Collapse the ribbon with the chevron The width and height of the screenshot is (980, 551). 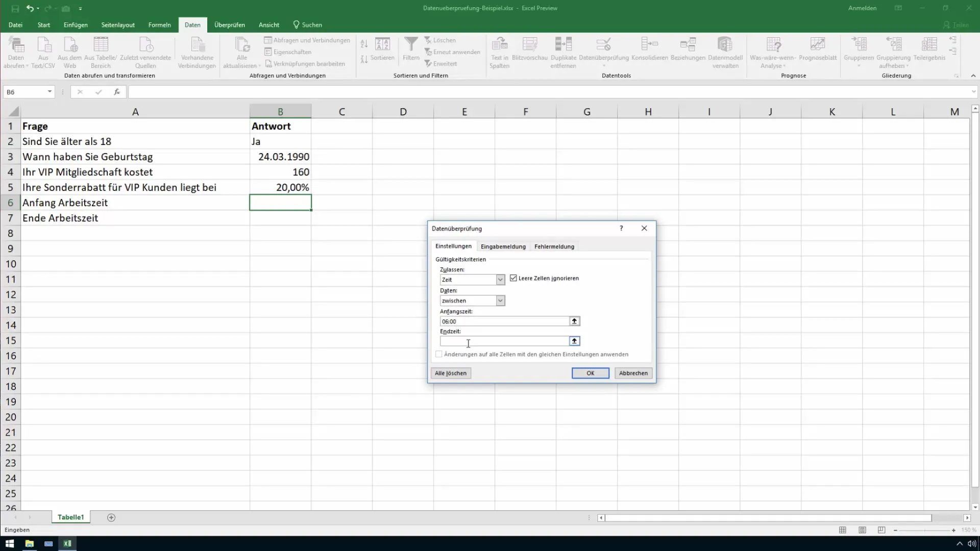pyautogui.click(x=973, y=76)
